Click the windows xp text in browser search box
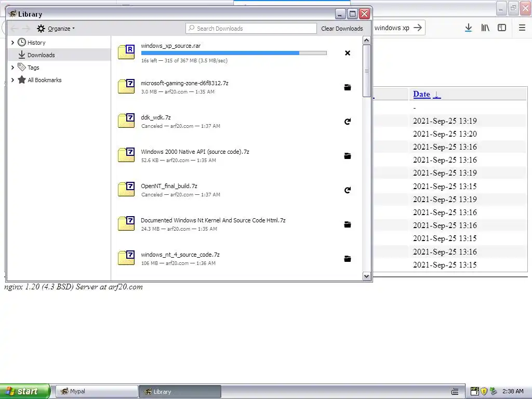532x399 pixels. pos(392,28)
